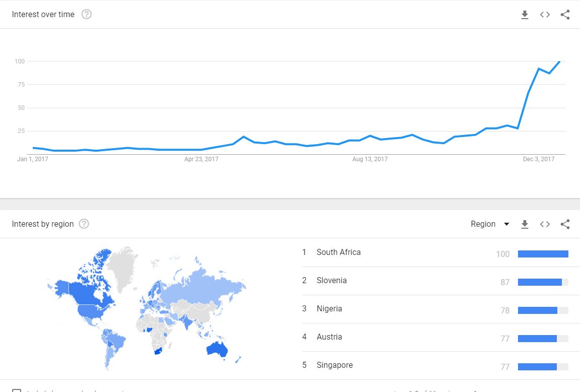Select South Africa in the ranked list
The width and height of the screenshot is (580, 392).
[339, 252]
